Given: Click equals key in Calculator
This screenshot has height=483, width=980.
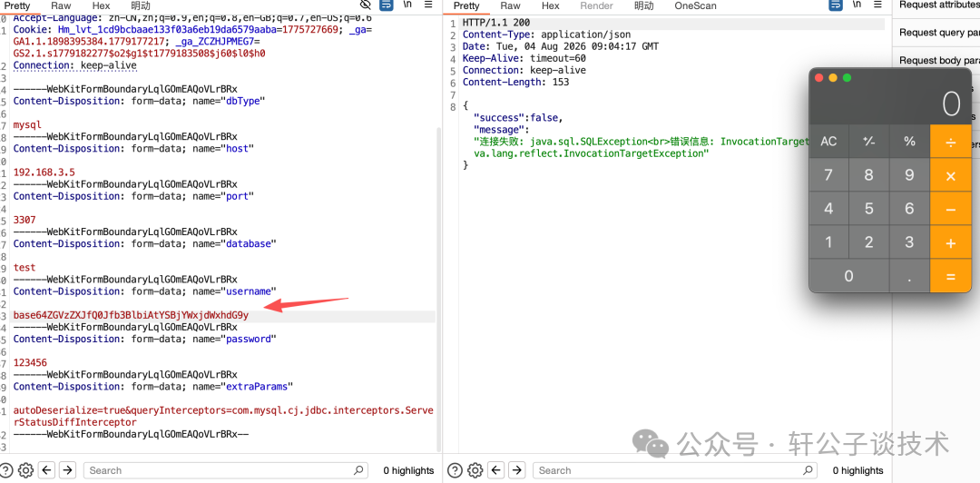Looking at the screenshot, I should (x=951, y=276).
